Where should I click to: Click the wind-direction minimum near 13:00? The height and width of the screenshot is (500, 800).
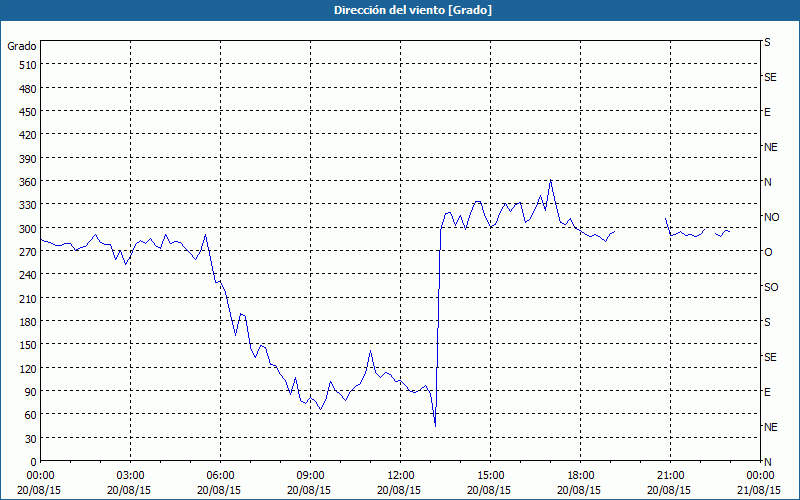point(435,426)
